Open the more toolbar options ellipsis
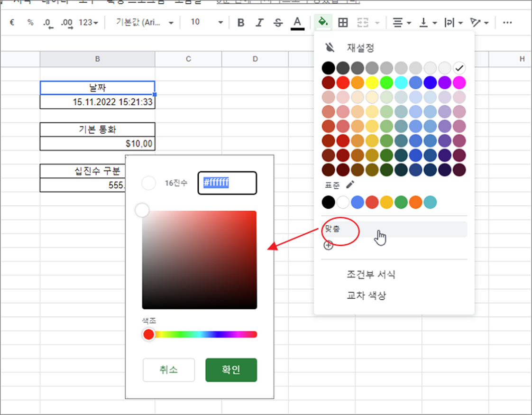The image size is (532, 415). click(x=507, y=22)
